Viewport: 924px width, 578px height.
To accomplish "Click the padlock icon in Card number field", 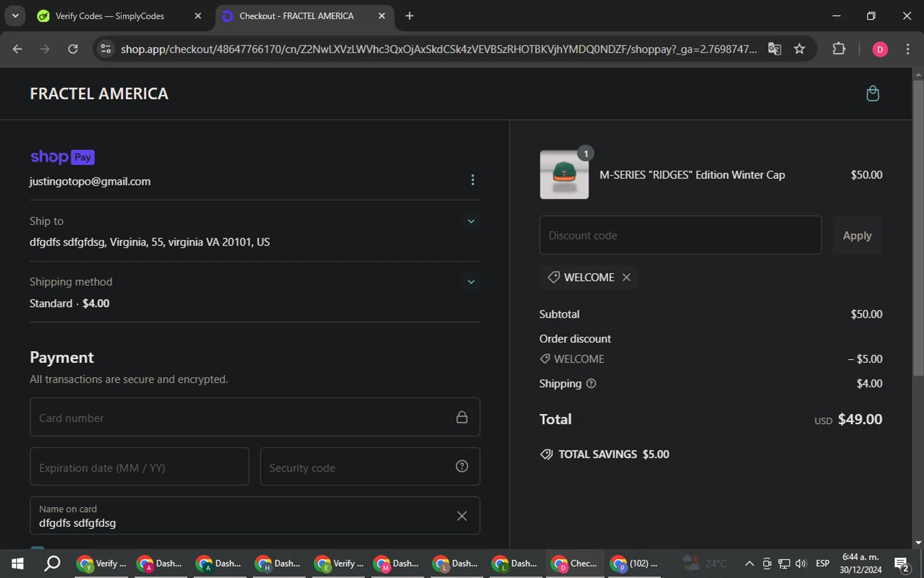I will [x=462, y=417].
